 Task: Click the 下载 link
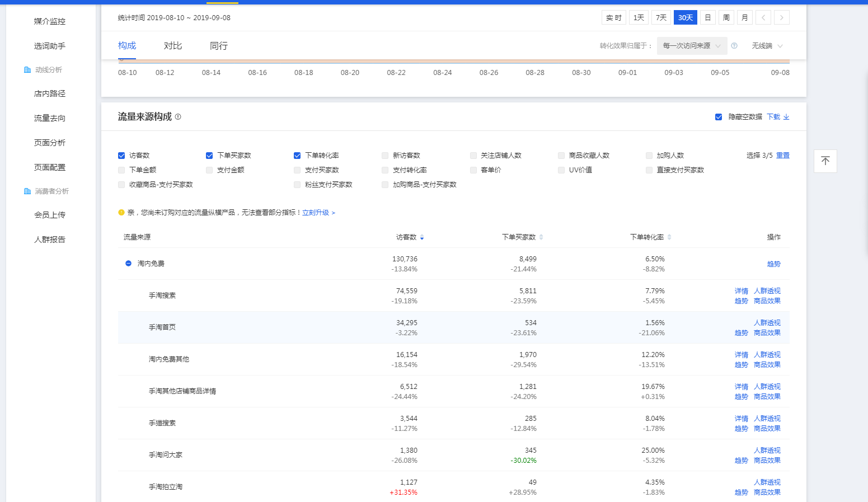773,117
